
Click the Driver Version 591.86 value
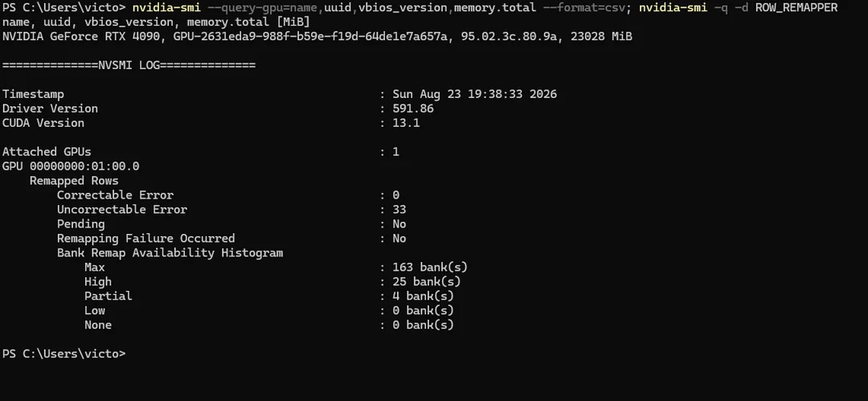(x=413, y=108)
